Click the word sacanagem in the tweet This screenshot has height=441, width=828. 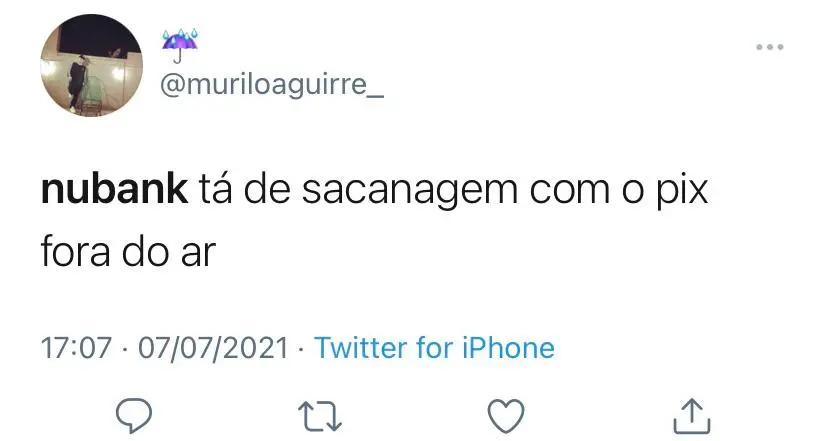(x=407, y=191)
